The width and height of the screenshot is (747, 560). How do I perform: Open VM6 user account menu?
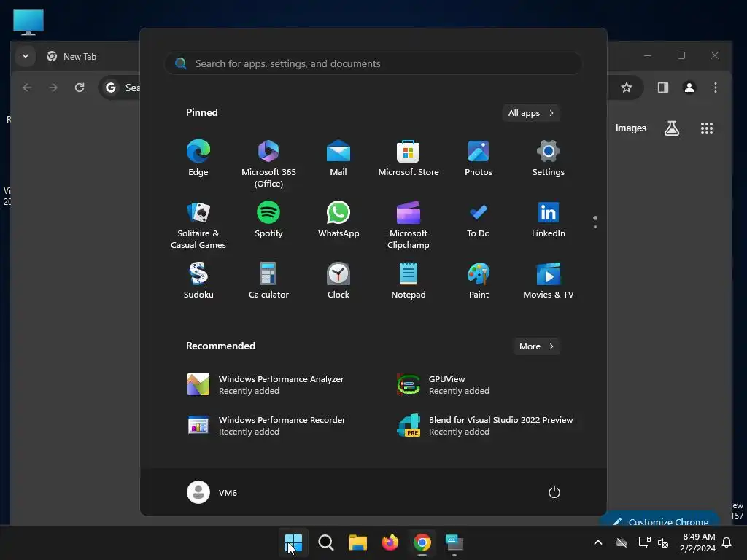click(x=212, y=492)
